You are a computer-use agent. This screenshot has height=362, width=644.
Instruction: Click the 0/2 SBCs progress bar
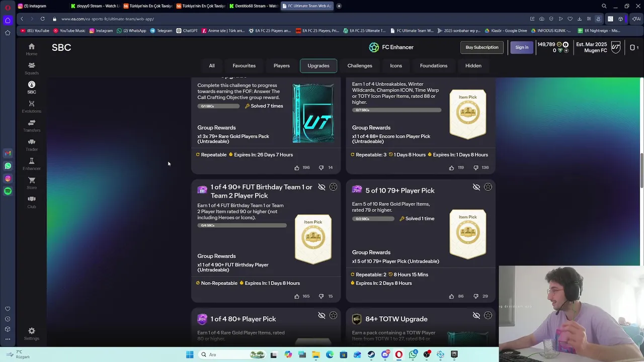click(x=373, y=219)
